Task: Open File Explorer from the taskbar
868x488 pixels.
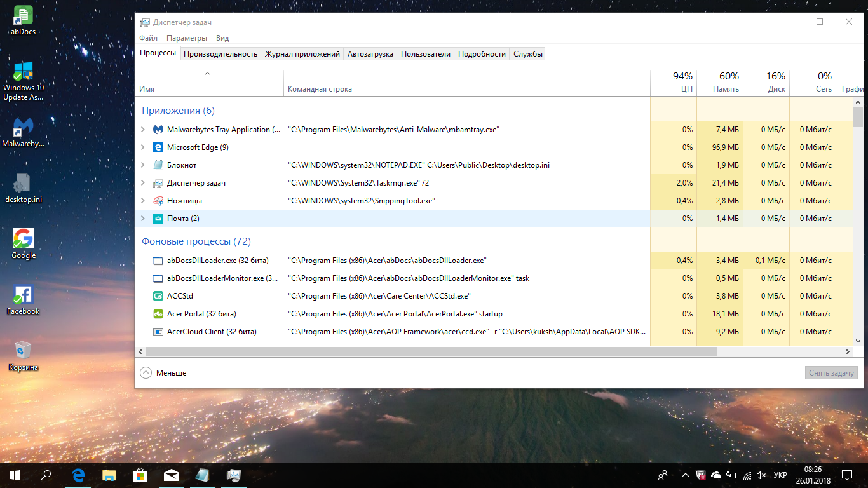Action: pyautogui.click(x=109, y=475)
